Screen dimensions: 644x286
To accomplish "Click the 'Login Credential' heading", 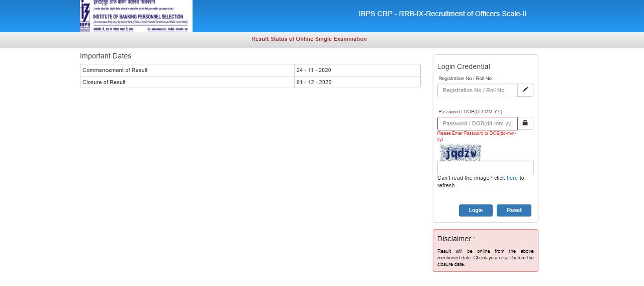I will [464, 66].
